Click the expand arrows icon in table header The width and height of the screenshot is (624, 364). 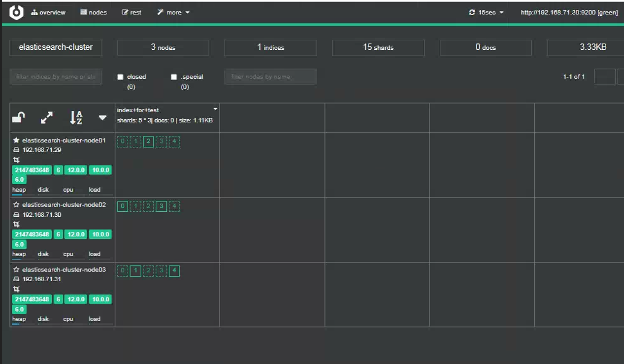click(x=47, y=117)
